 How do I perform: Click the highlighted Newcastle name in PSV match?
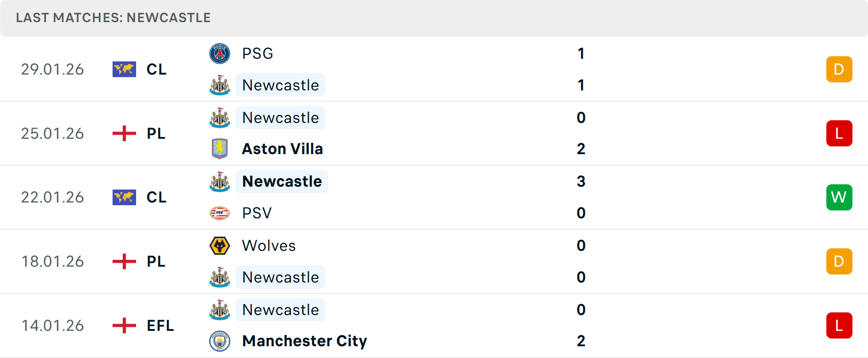282,181
